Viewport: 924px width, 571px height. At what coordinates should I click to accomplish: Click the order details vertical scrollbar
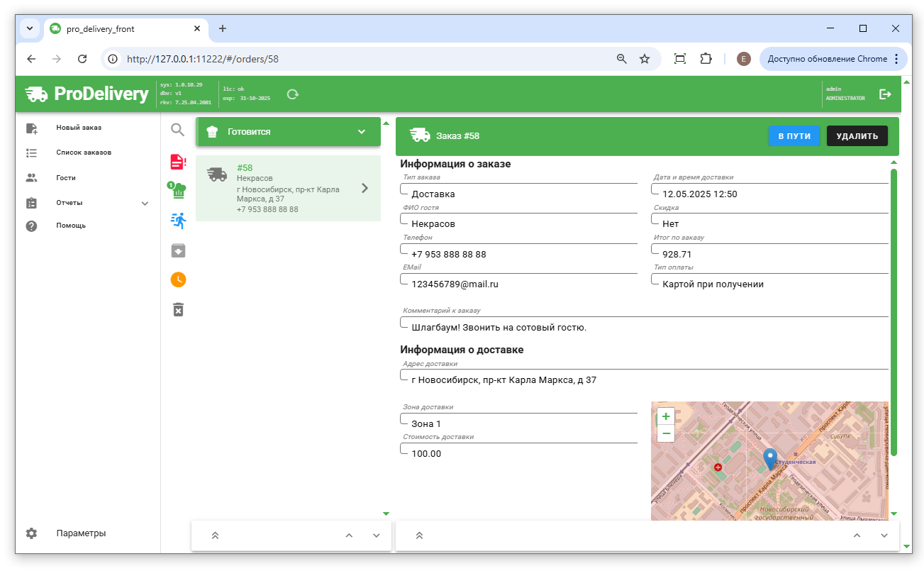(894, 312)
